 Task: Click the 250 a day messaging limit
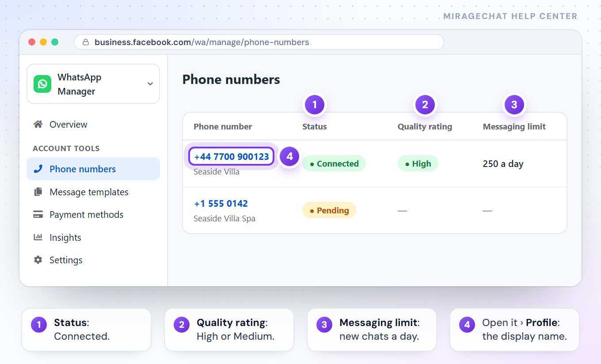pos(503,164)
